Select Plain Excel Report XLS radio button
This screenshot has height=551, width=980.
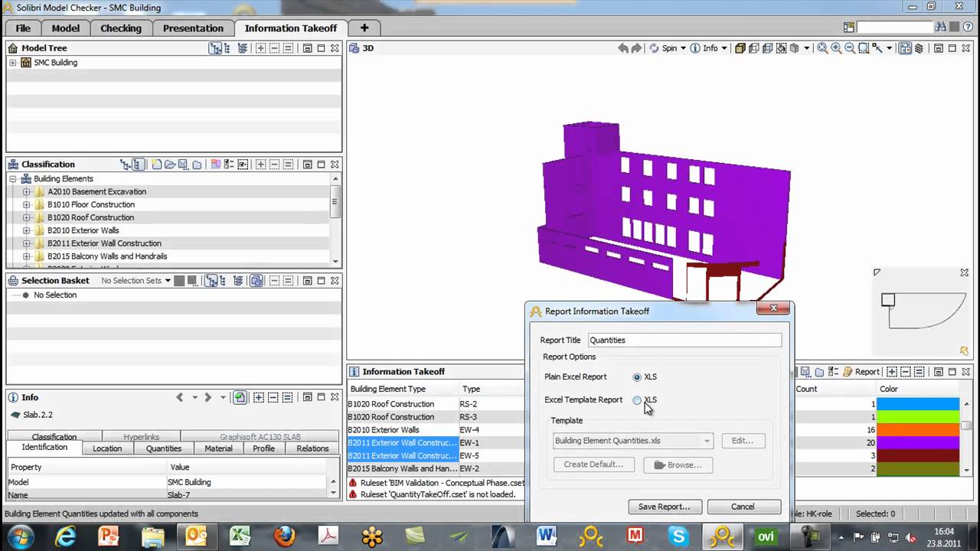pos(637,377)
